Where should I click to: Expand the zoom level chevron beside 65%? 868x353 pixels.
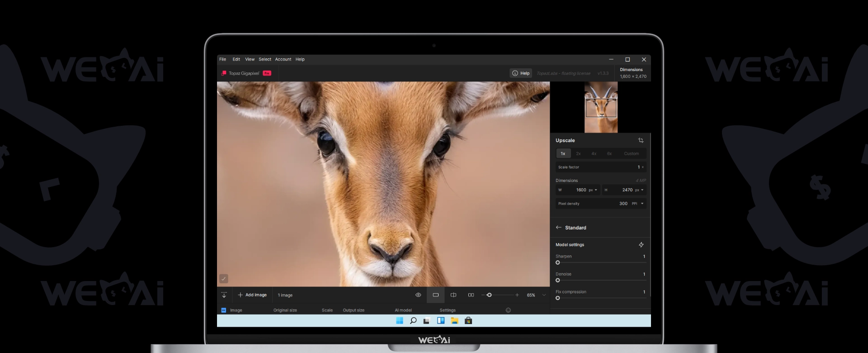click(544, 295)
